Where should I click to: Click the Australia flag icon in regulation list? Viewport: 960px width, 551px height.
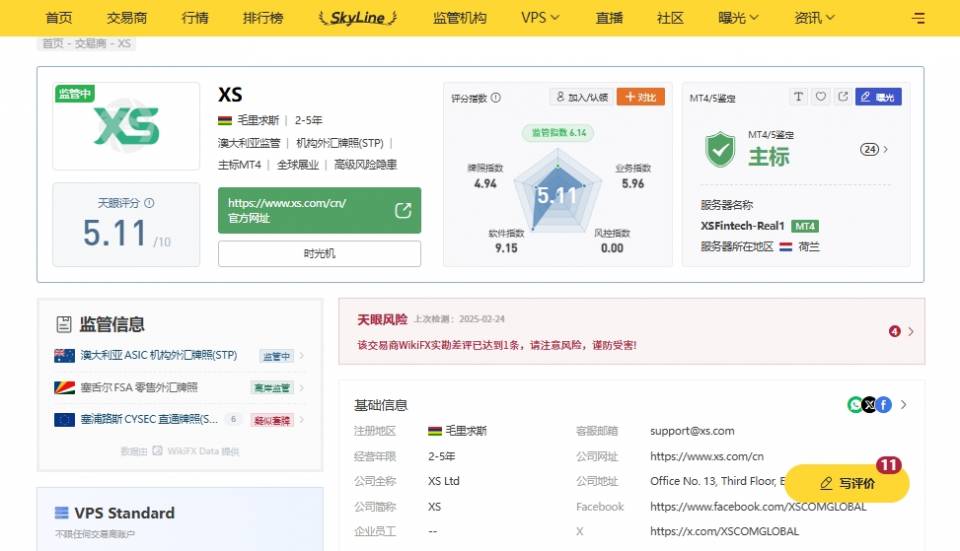click(x=64, y=356)
